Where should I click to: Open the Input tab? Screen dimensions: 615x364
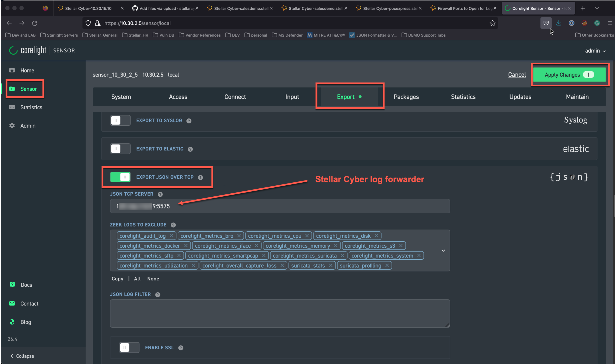292,97
